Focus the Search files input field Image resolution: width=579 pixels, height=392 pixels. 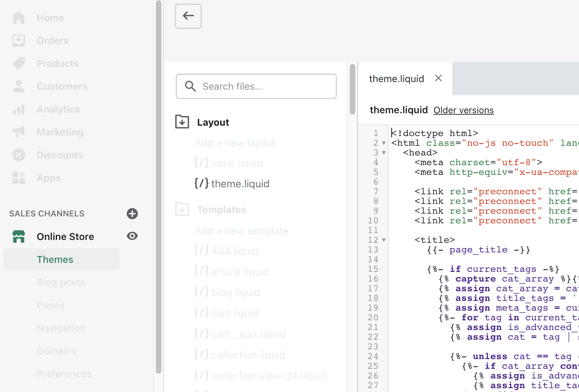(x=256, y=86)
